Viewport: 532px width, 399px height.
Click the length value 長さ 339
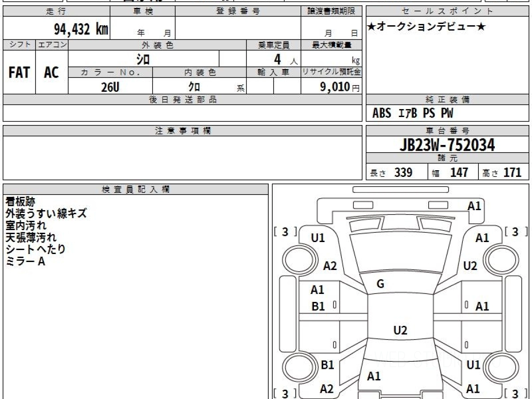(391, 172)
